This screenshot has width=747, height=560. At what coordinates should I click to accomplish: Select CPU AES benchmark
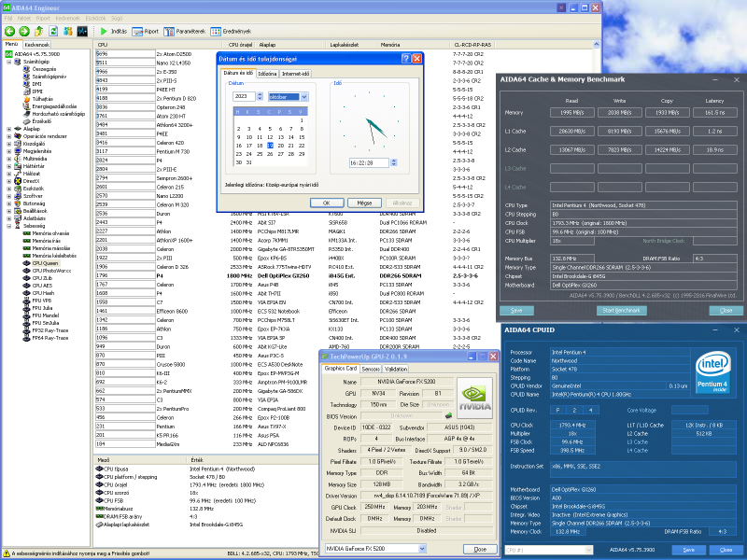[x=42, y=286]
